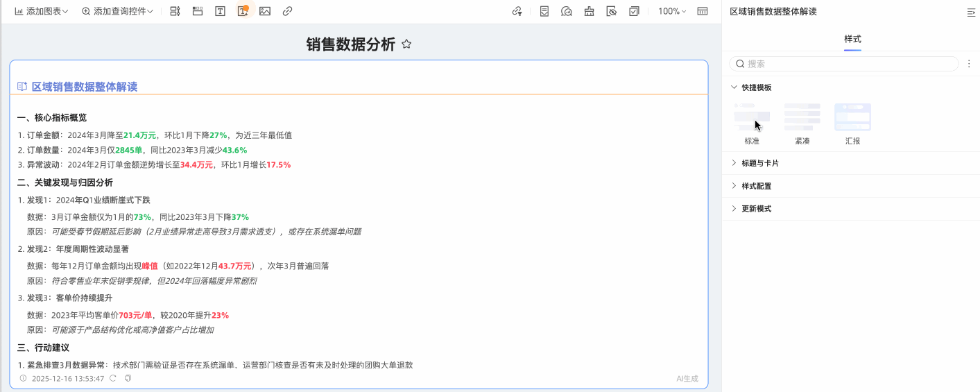The height and width of the screenshot is (392, 980).
Task: Click the 一、核心指标概览 heading
Action: (52, 118)
